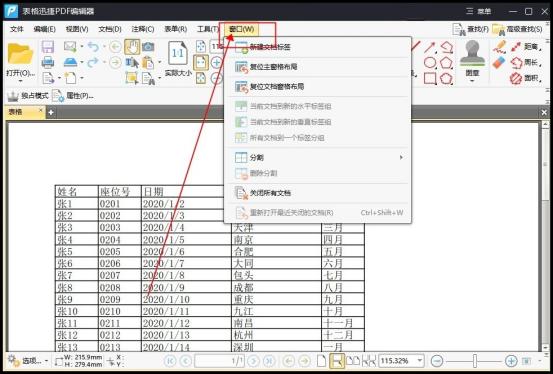The height and width of the screenshot is (374, 553).
Task: Click the Scanner icon
Action: tap(71, 62)
